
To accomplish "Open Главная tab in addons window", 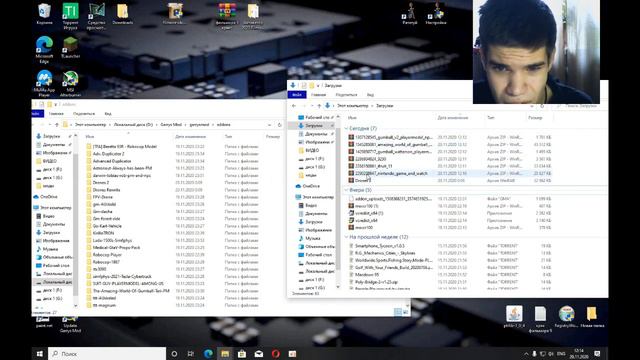I will 56,113.
